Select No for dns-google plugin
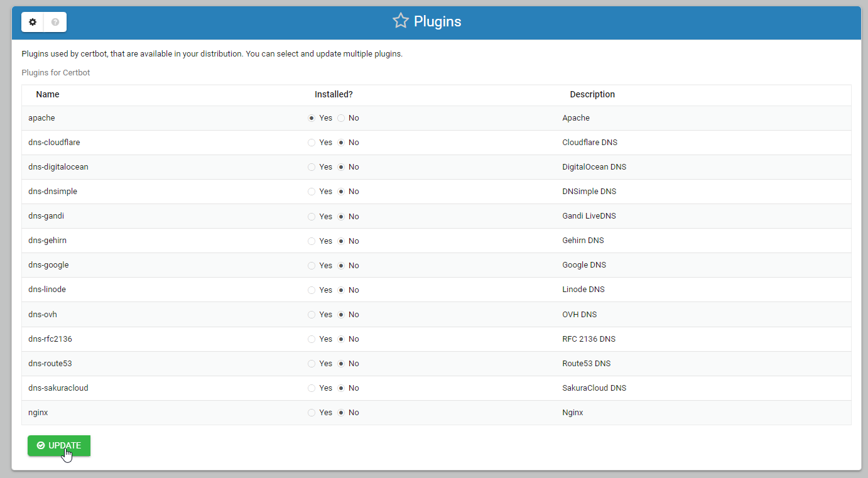The image size is (868, 478). (x=341, y=266)
